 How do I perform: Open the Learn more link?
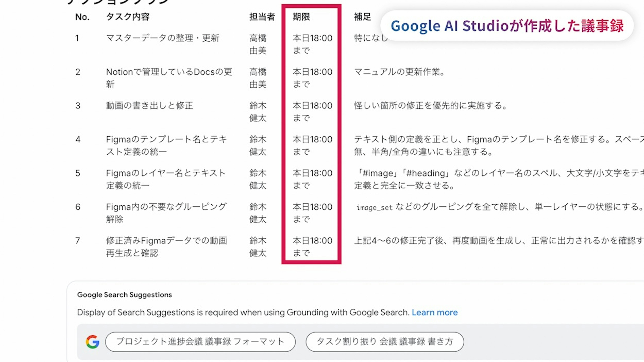click(435, 312)
